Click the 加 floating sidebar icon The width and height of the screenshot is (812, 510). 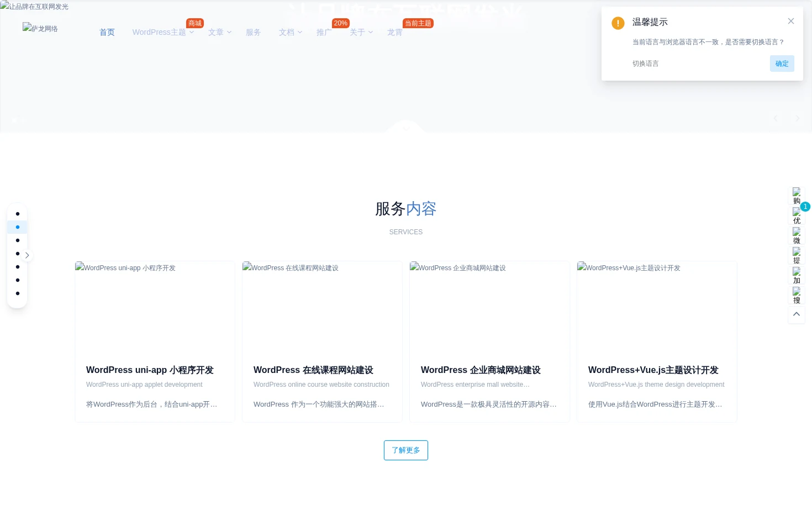coord(797,276)
